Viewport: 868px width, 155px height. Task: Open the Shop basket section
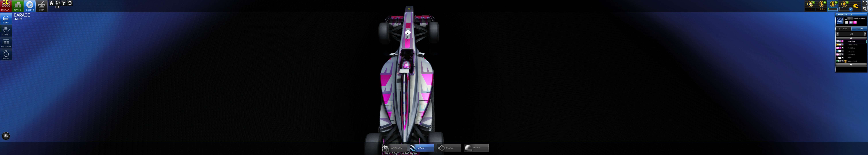(x=41, y=6)
